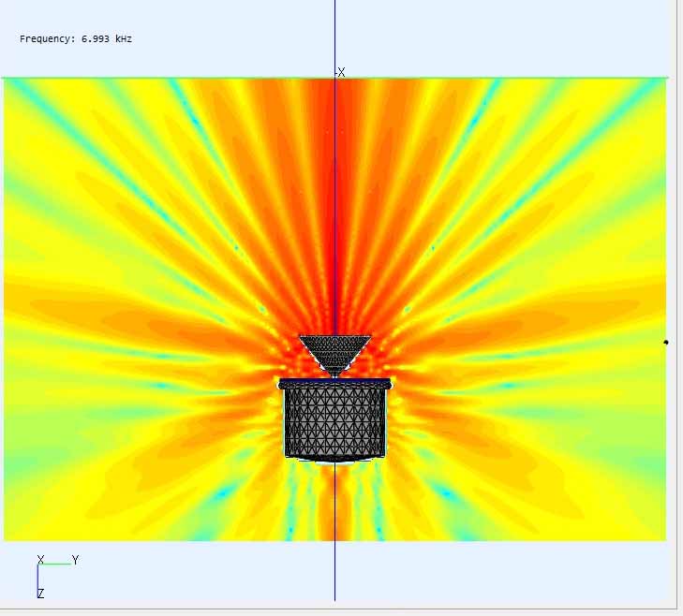Click the black observation point marker at right edge
The width and height of the screenshot is (683, 616).
[665, 343]
